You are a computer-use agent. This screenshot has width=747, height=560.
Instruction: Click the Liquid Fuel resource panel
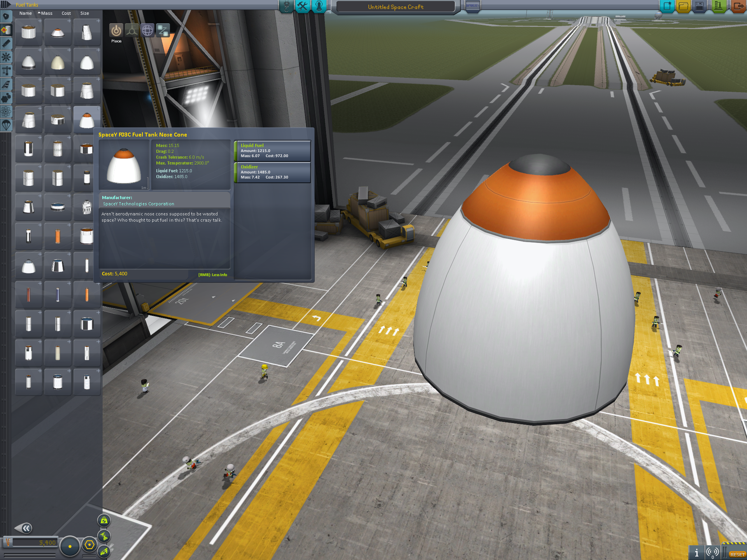coord(272,150)
